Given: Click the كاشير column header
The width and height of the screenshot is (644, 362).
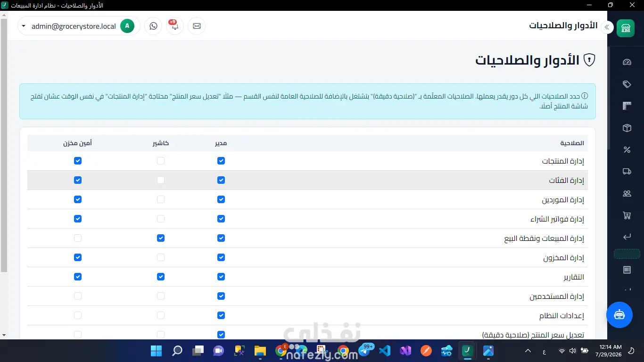Looking at the screenshot, I should tap(161, 143).
